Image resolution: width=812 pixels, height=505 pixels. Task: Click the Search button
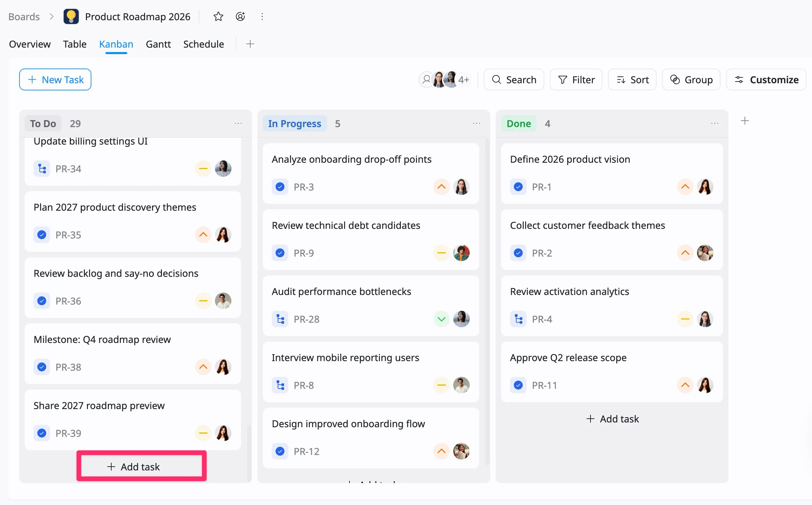pos(514,79)
